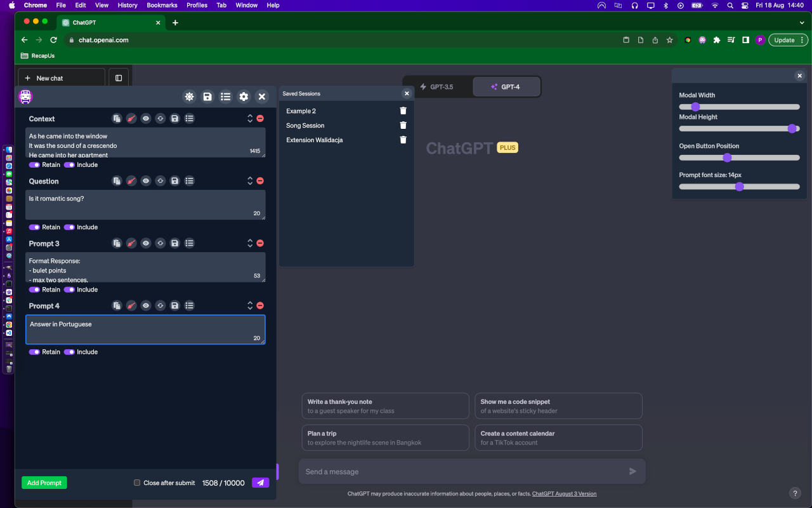The width and height of the screenshot is (812, 508).
Task: Toggle Include switch for Context prompt
Action: tap(69, 164)
